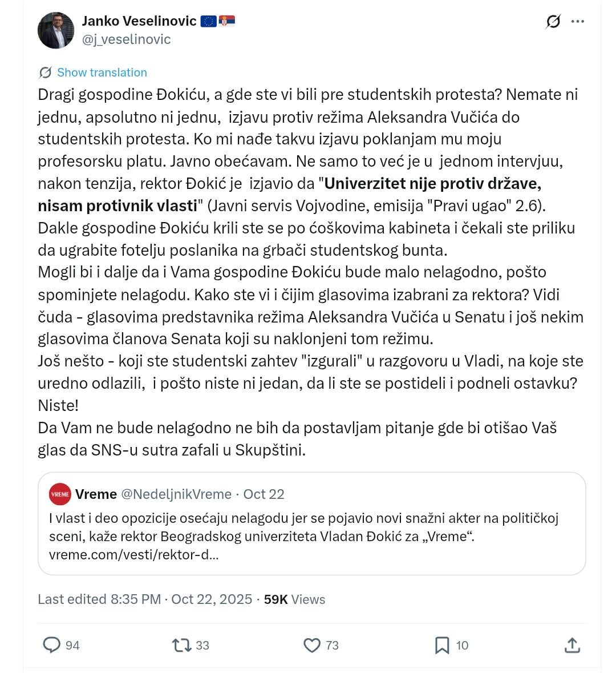Click the vreme.com/vesti/rektor-d... link

[134, 554]
